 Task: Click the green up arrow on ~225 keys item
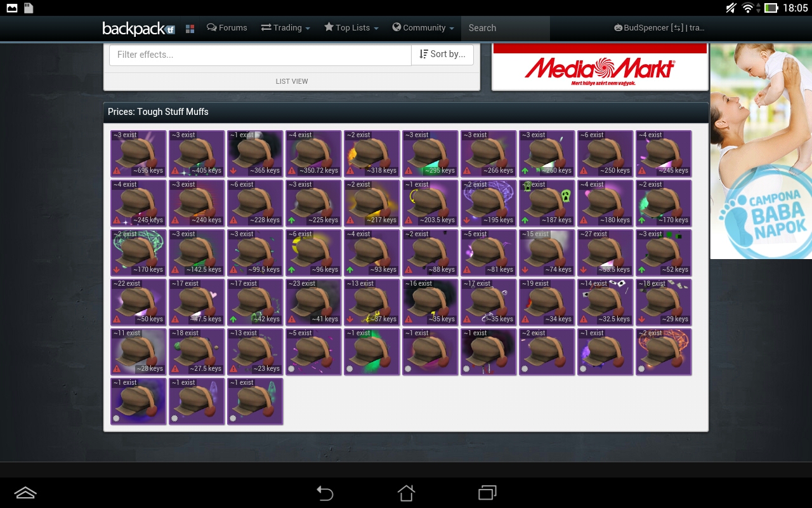tap(292, 220)
